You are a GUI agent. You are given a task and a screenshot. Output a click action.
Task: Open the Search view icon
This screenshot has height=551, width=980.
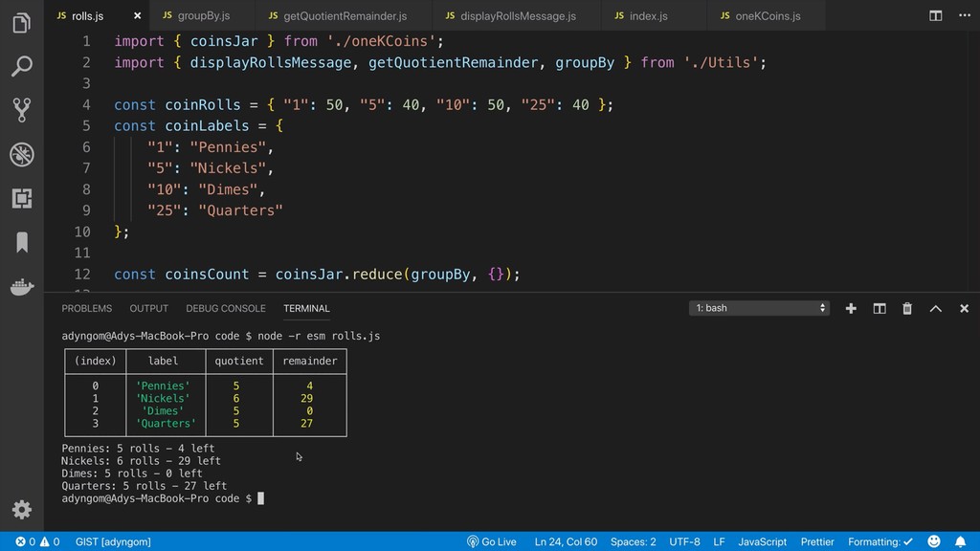21,66
